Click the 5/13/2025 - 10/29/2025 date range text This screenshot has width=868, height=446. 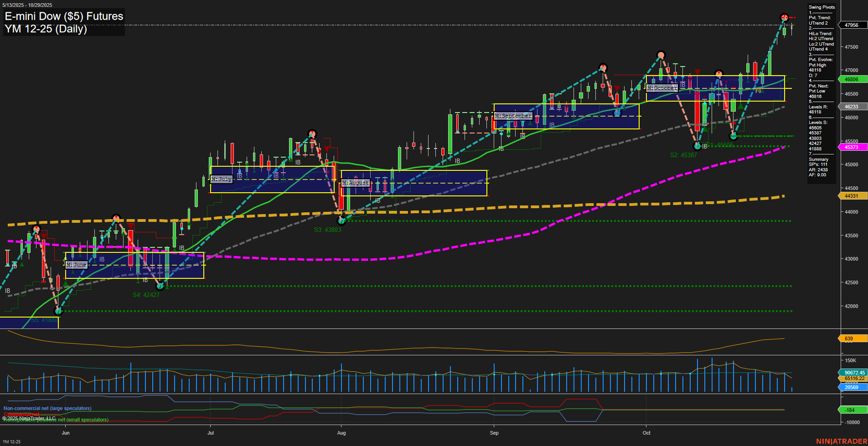(x=27, y=4)
